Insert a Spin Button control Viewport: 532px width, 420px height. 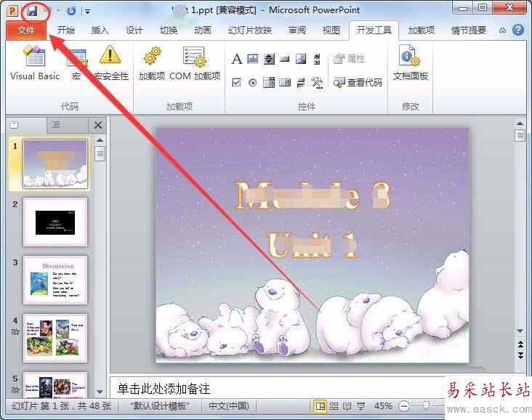269,59
